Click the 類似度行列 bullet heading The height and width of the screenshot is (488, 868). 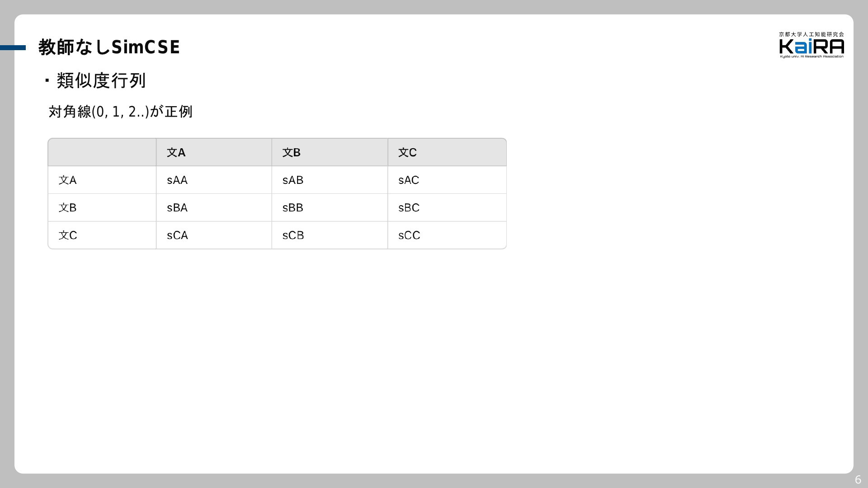(101, 80)
